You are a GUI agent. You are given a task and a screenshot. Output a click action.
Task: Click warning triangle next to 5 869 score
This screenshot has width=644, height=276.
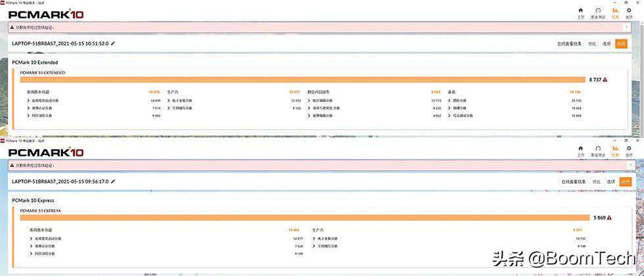(609, 218)
